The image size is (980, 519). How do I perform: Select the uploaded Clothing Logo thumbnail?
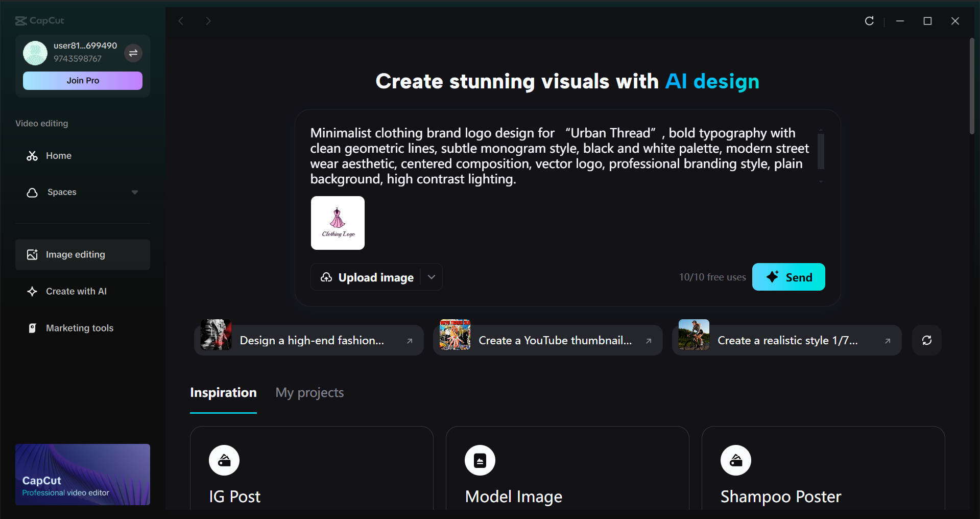point(338,223)
